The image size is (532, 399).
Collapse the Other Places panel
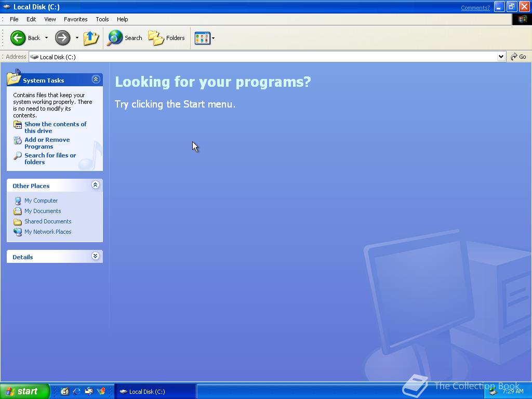(x=96, y=185)
